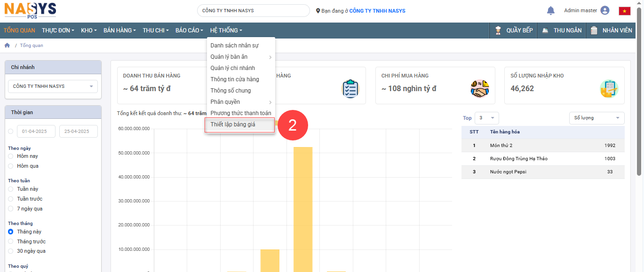Expand the Báo cáo menu
This screenshot has height=272, width=644.
(189, 31)
